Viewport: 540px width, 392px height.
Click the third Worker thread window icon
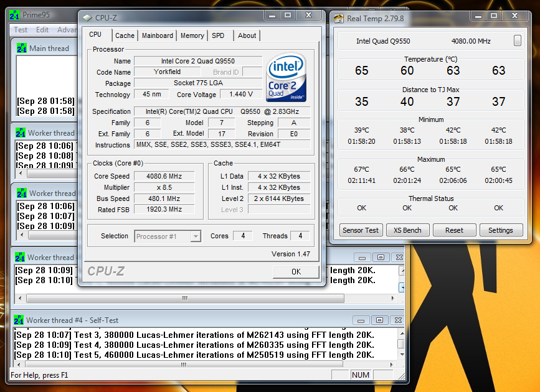click(20, 257)
